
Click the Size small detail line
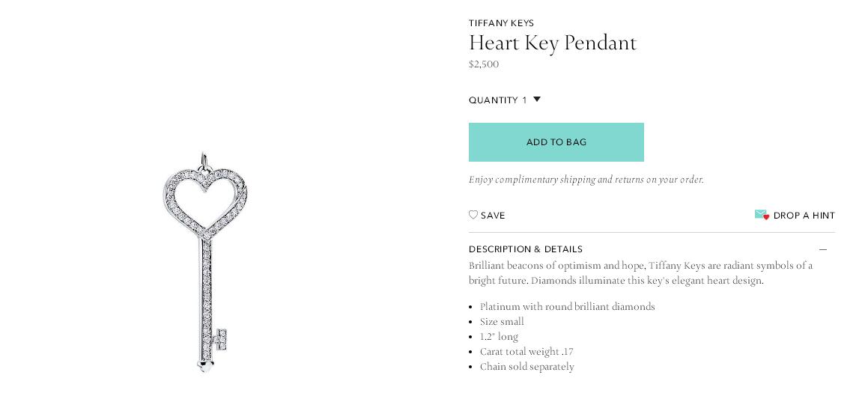502,322
